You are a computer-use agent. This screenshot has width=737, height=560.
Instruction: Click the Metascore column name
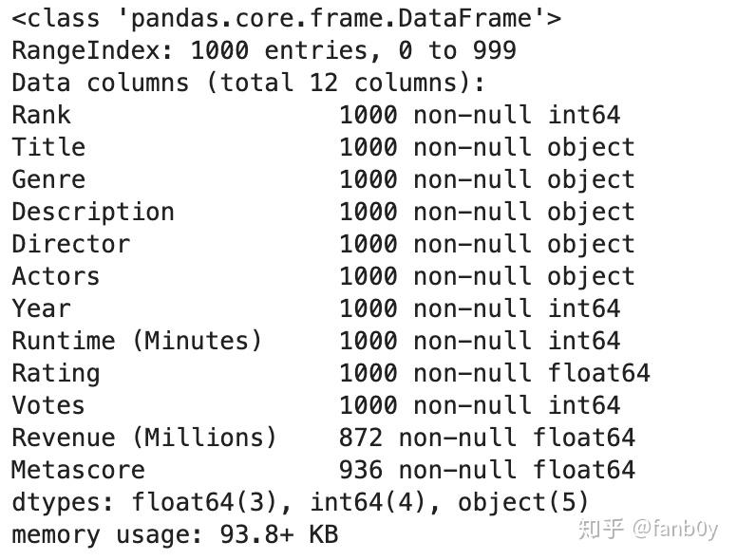[78, 470]
